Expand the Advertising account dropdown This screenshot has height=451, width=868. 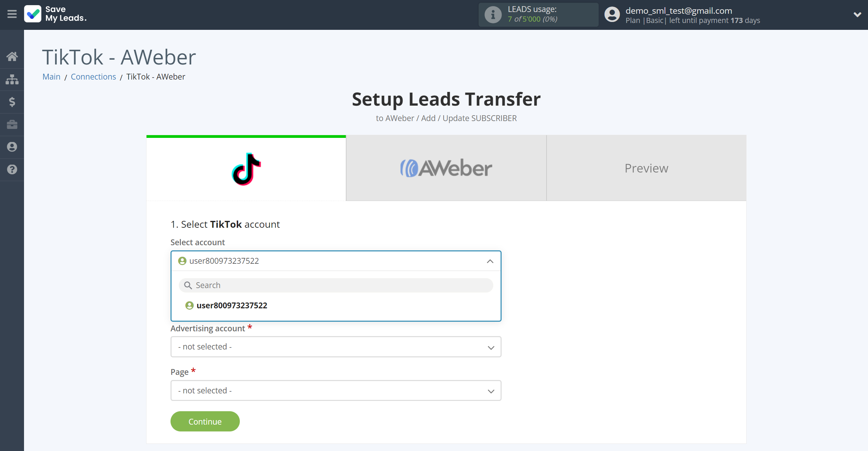tap(336, 347)
